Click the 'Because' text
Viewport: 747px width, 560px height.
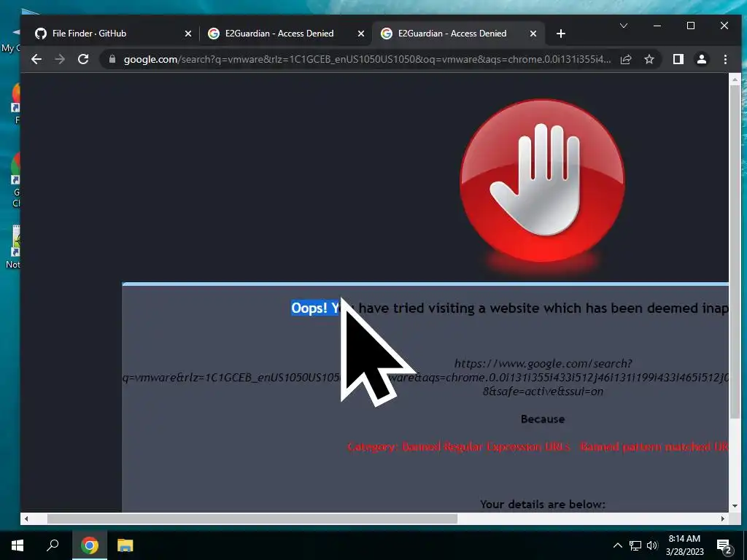tap(543, 419)
